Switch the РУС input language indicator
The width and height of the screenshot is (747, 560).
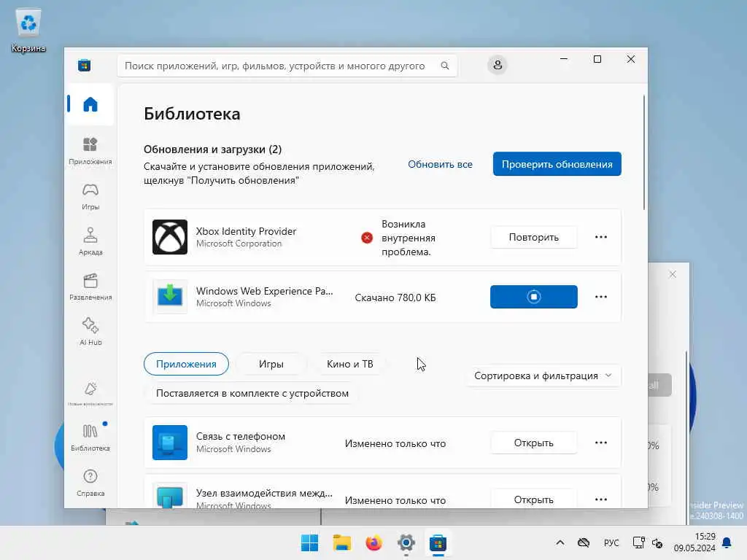pyautogui.click(x=611, y=542)
